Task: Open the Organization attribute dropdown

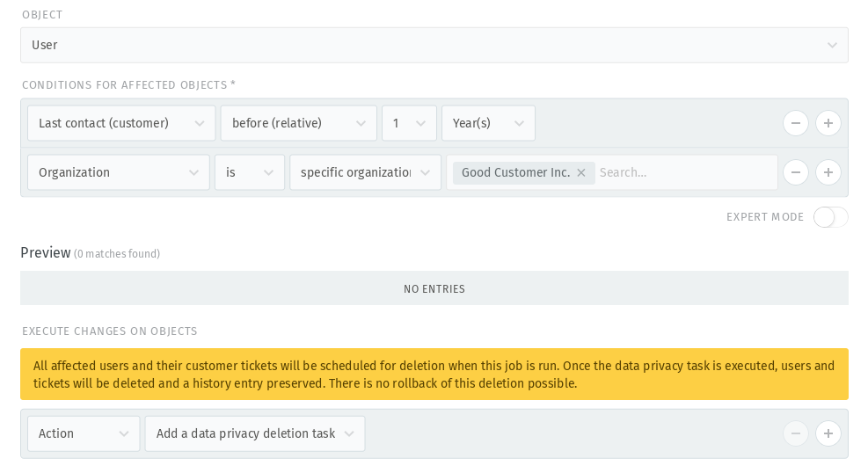Action: click(x=119, y=172)
